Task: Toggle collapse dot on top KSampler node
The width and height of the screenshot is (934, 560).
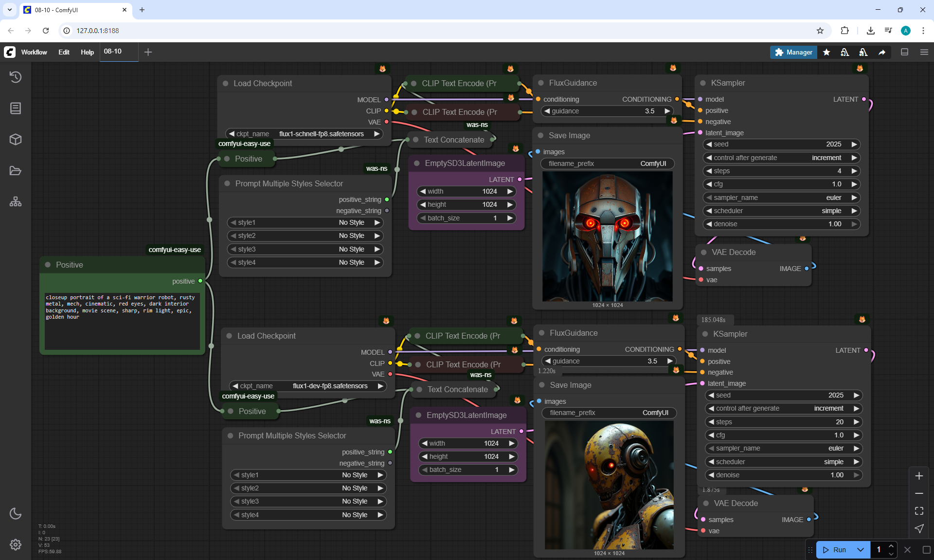Action: click(702, 83)
